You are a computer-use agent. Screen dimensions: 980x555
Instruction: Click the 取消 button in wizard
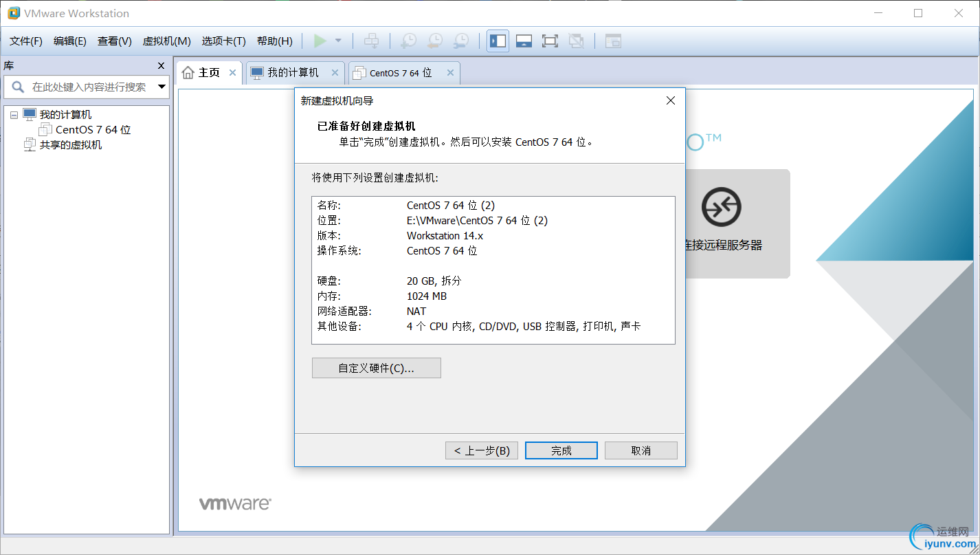click(x=641, y=450)
